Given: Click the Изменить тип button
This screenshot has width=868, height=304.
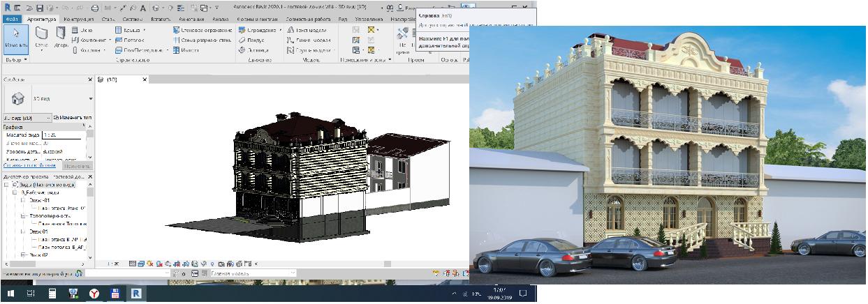Looking at the screenshot, I should pyautogui.click(x=71, y=118).
